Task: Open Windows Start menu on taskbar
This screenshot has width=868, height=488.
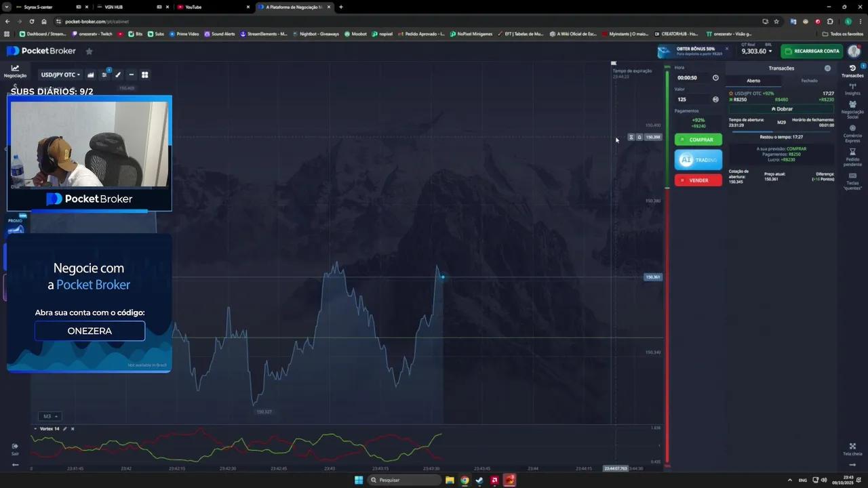Action: click(x=359, y=480)
